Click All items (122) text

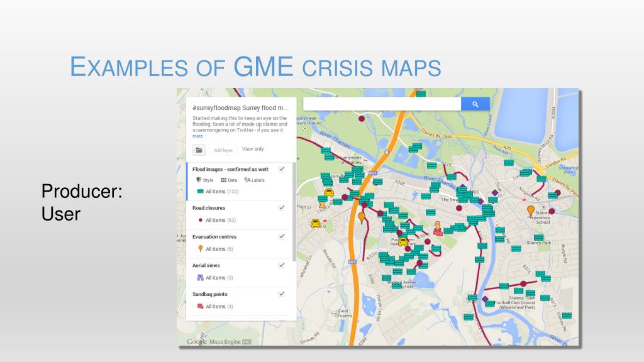222,192
